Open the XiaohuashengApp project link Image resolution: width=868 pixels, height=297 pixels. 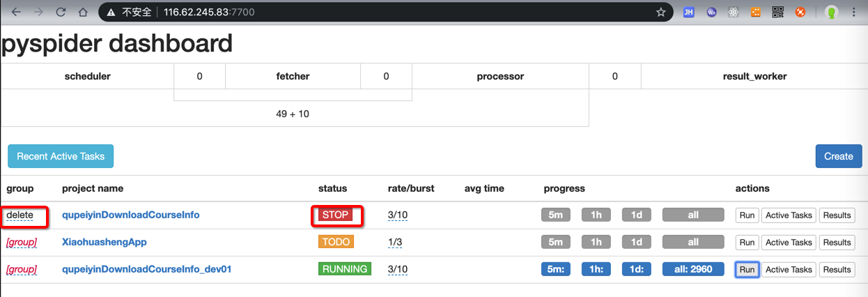[104, 242]
